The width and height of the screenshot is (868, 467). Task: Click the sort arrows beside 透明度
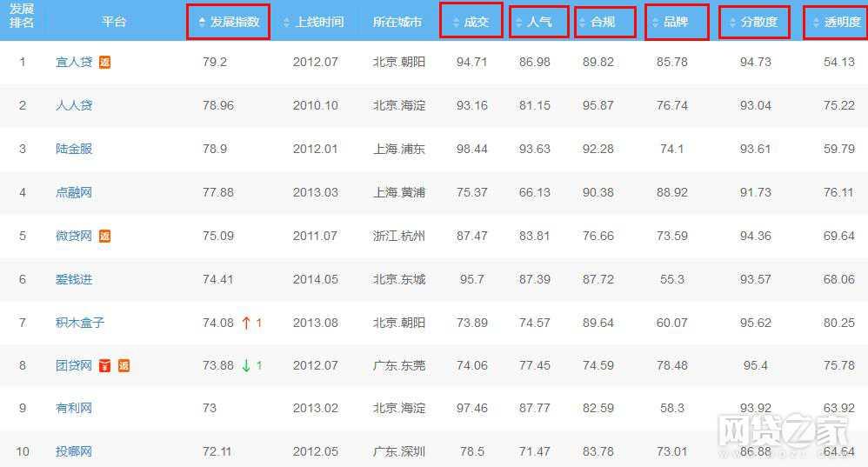(816, 22)
